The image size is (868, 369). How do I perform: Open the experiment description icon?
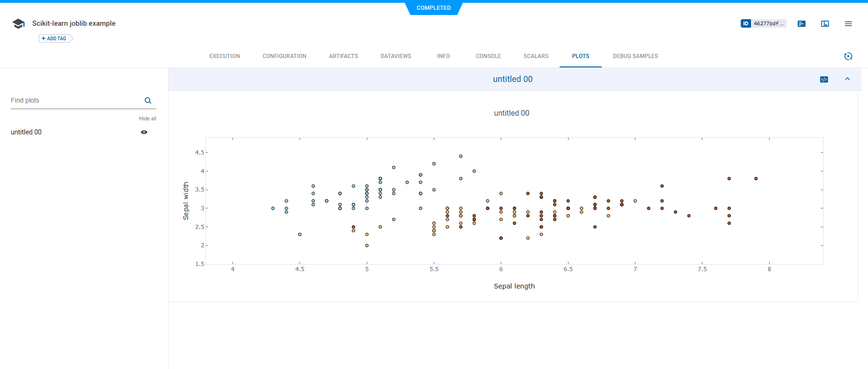(x=802, y=24)
